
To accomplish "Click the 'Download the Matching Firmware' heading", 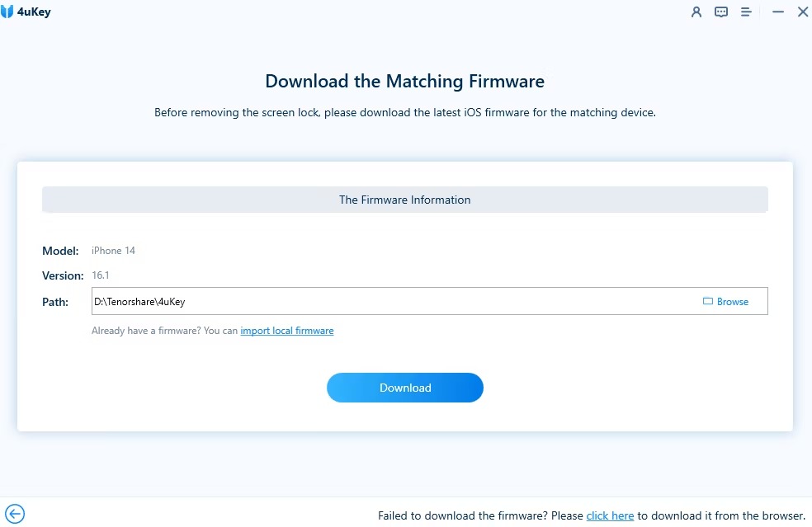I will click(x=404, y=82).
